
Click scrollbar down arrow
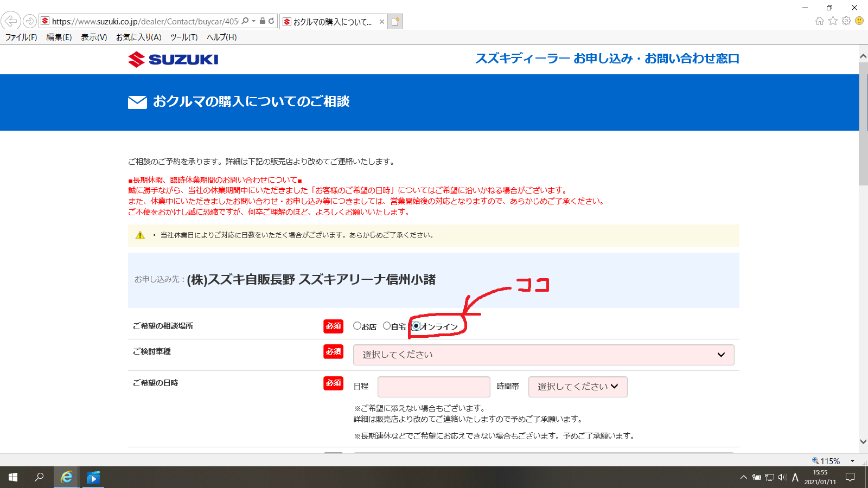863,442
